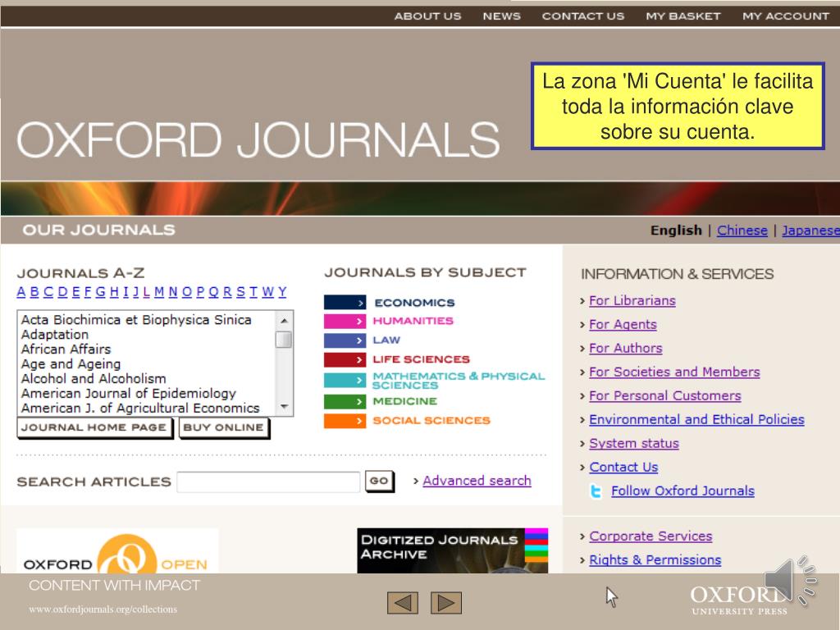840x630 pixels.
Task: Open the Humanities subject link
Action: click(x=413, y=321)
